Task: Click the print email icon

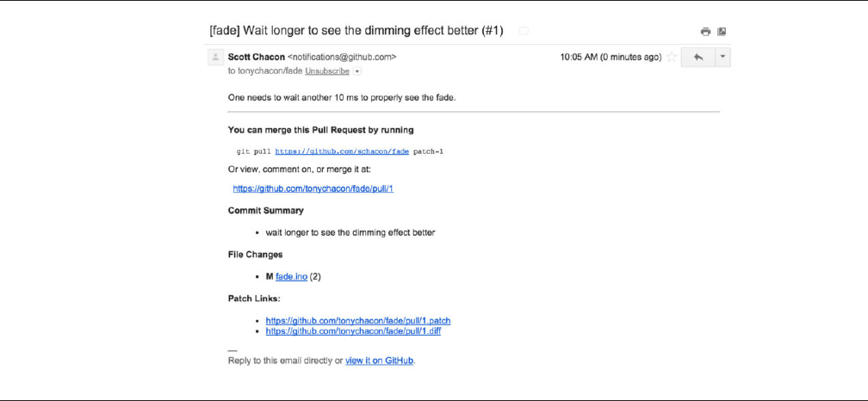Action: tap(705, 32)
